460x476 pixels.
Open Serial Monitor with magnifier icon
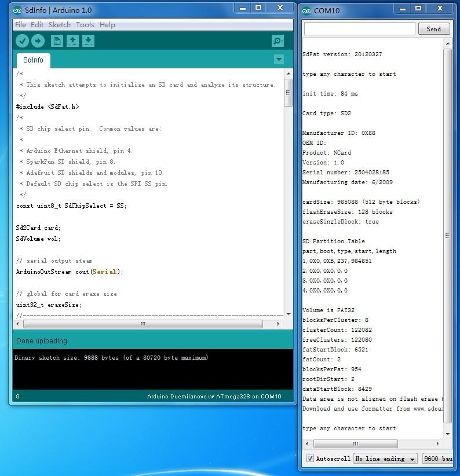278,41
